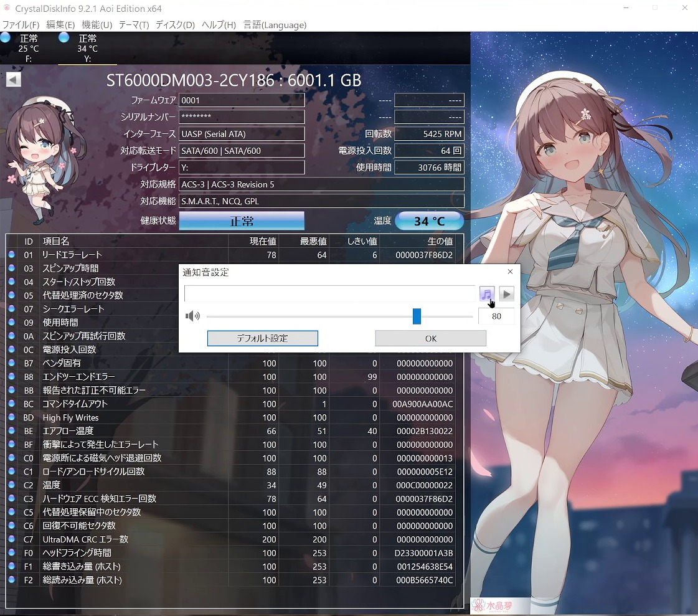
Task: Click the 5425 RPM rotation rate field
Action: point(429,134)
